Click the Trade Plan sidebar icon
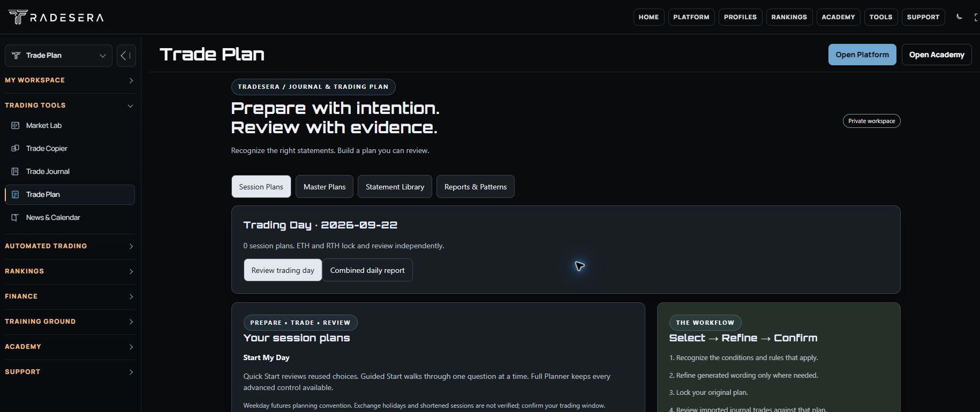 pos(15,195)
